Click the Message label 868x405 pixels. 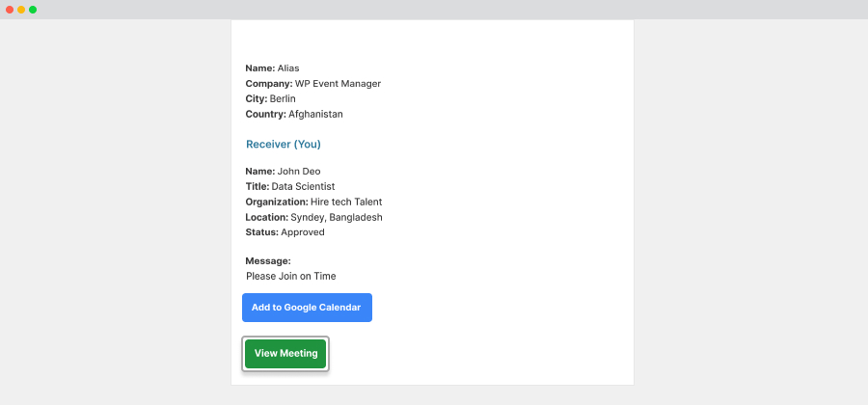[268, 261]
